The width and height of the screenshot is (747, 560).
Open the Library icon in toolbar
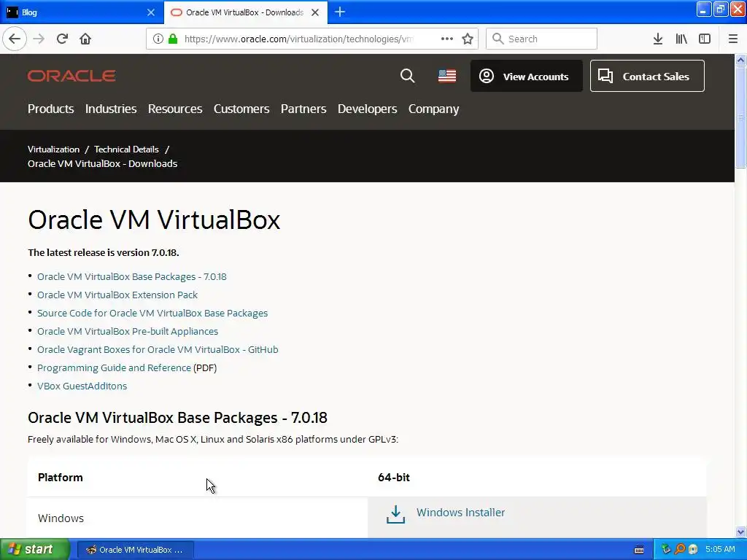coord(681,39)
